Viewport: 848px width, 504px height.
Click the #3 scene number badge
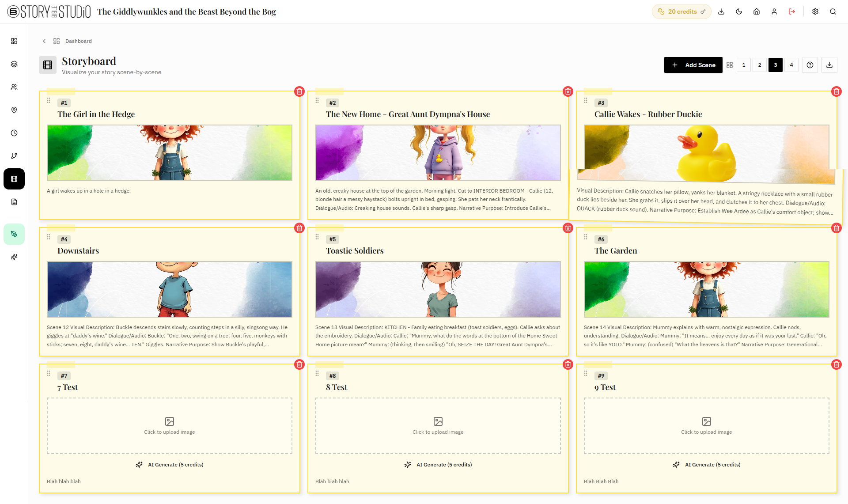[x=601, y=103]
